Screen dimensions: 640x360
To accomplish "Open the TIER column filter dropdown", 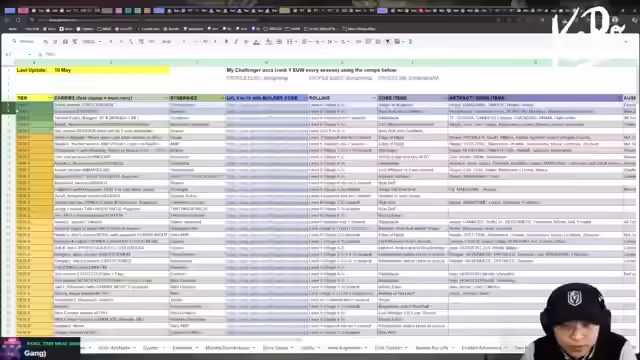I will tap(50, 98).
